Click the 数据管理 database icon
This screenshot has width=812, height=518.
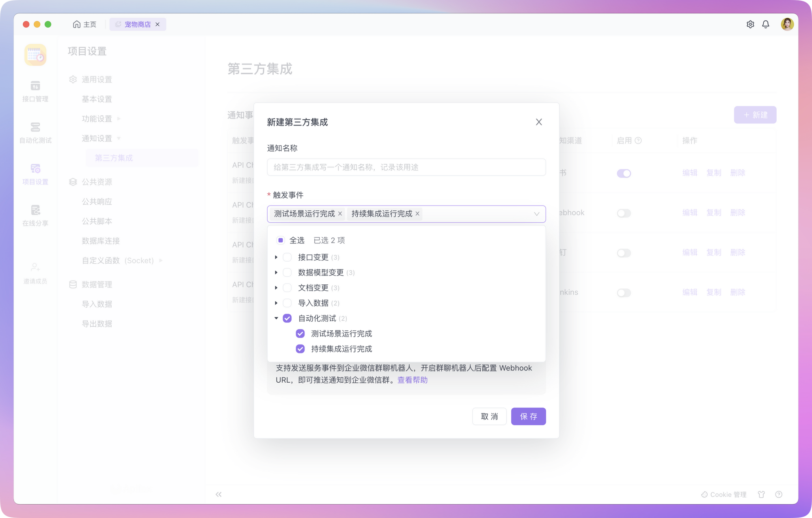[x=73, y=284]
